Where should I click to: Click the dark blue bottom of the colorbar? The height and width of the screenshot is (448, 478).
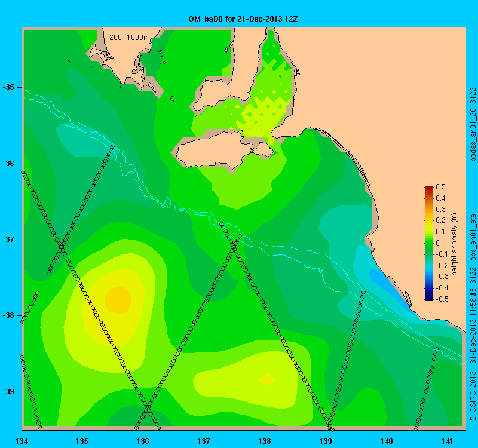pos(429,298)
